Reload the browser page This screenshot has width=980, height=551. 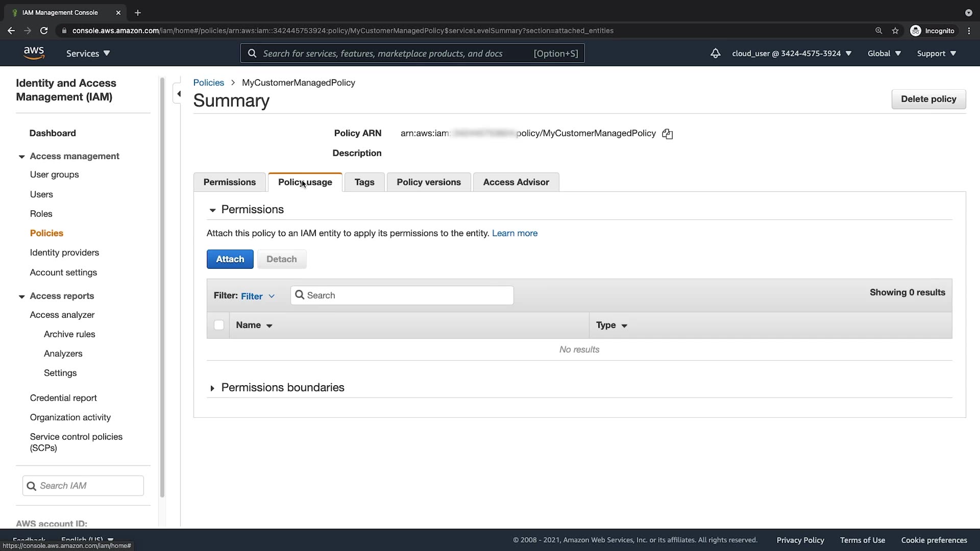click(44, 31)
